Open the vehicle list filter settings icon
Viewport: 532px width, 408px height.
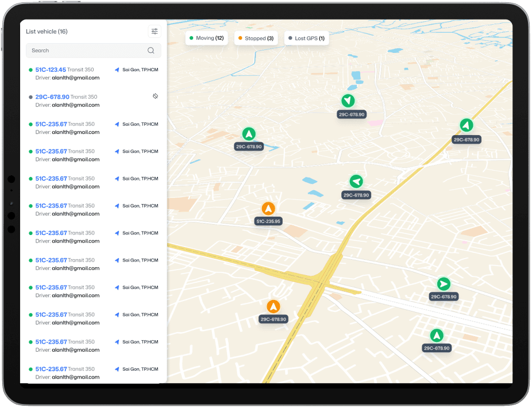pos(155,32)
